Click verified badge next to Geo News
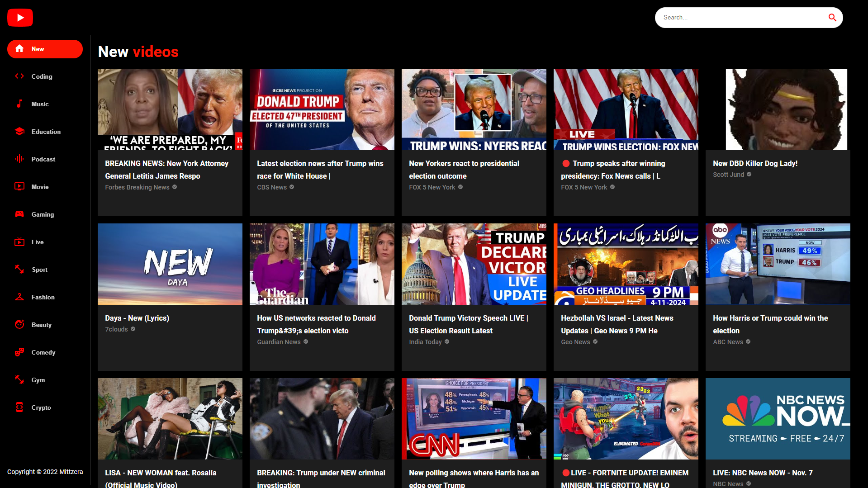This screenshot has width=868, height=488. 595,342
